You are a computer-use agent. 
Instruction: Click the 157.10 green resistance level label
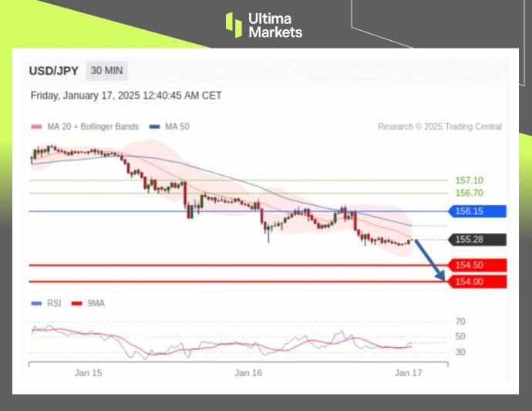(x=469, y=180)
